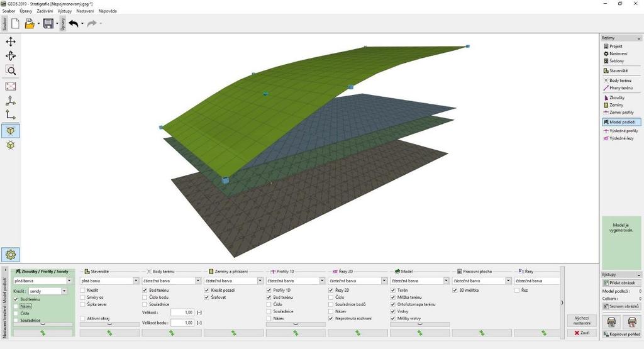Expand more options under Profily 1D

tap(296, 324)
